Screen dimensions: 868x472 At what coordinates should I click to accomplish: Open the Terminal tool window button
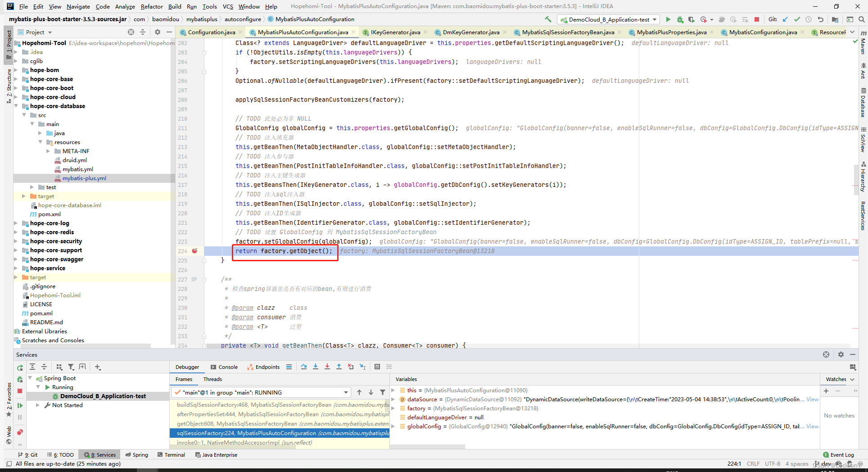pos(171,455)
